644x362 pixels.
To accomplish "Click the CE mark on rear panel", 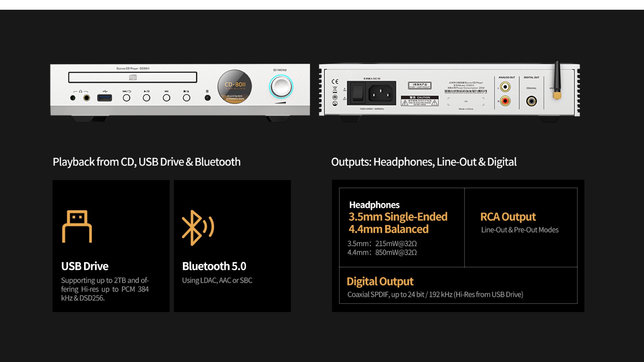I will tap(335, 81).
